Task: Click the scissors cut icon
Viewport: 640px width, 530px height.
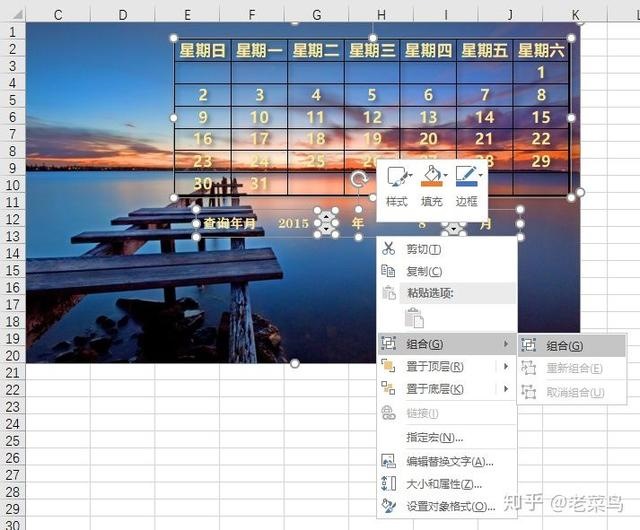Action: [x=388, y=248]
